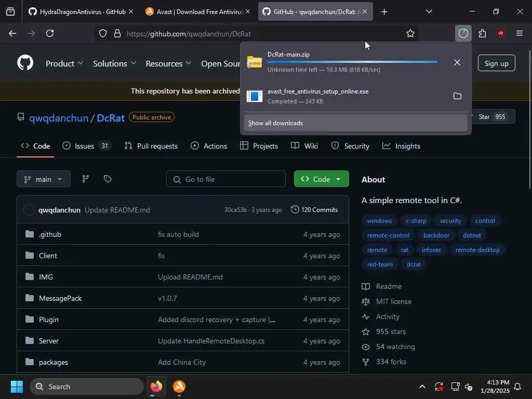Open the tags icon
Image resolution: width=532 pixels, height=399 pixels.
coord(108,179)
